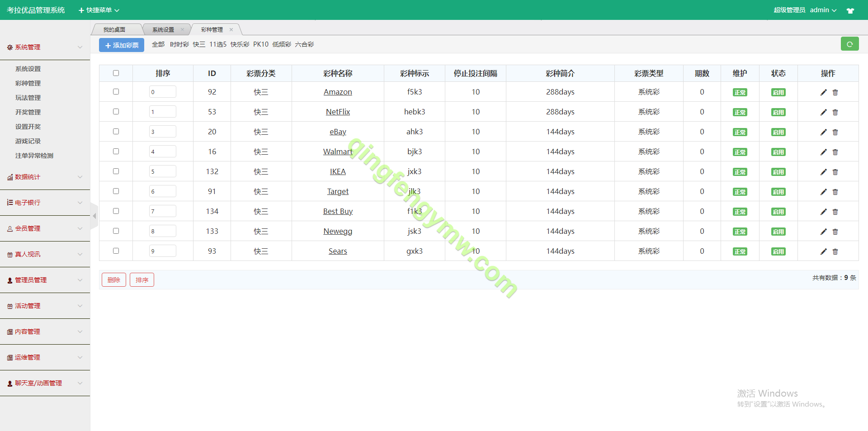Click the green refresh icon button

pyautogui.click(x=849, y=44)
